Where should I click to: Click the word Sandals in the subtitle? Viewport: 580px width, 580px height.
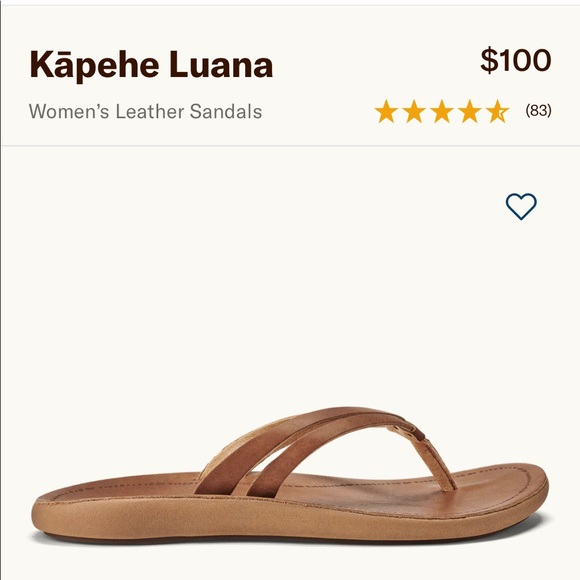226,111
